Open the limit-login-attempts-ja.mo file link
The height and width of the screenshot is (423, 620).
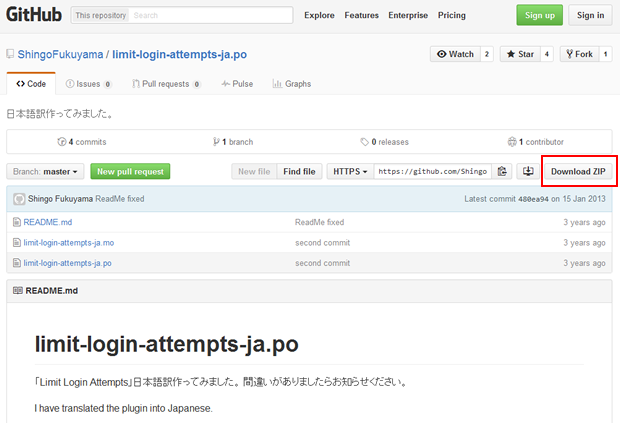coord(69,242)
